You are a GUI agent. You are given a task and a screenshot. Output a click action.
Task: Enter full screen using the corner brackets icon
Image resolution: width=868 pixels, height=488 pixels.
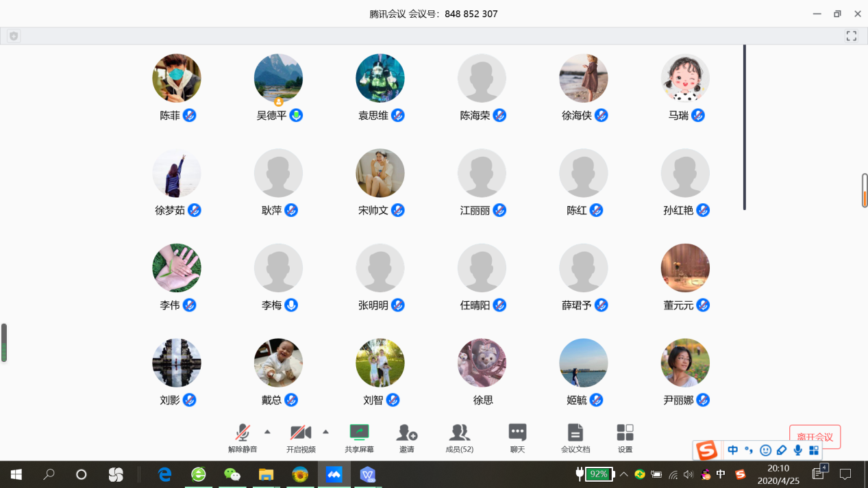(x=852, y=36)
